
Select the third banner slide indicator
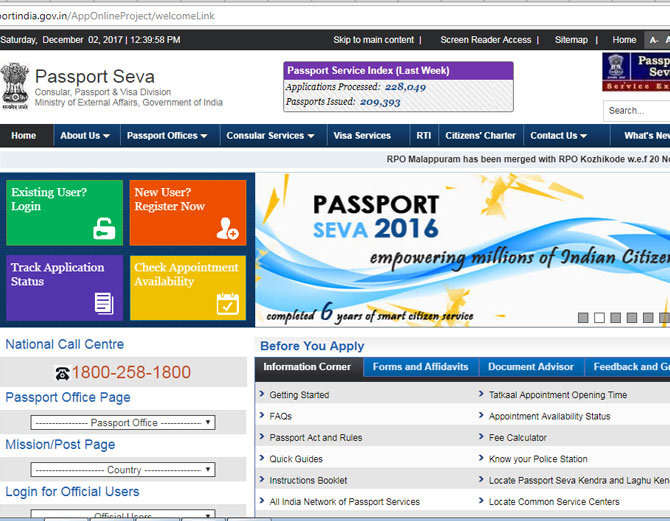point(615,318)
